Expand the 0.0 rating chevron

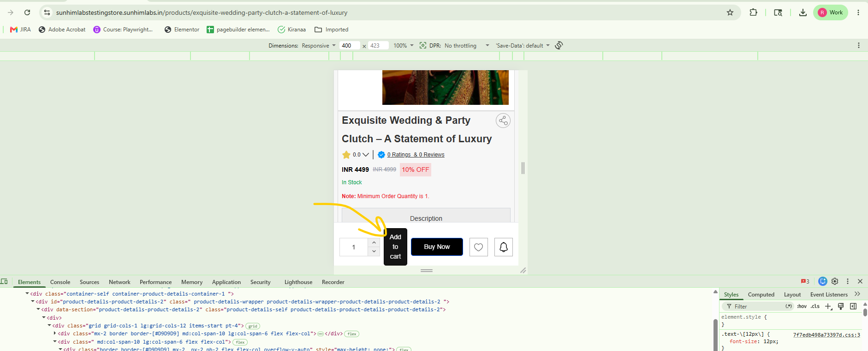[366, 155]
